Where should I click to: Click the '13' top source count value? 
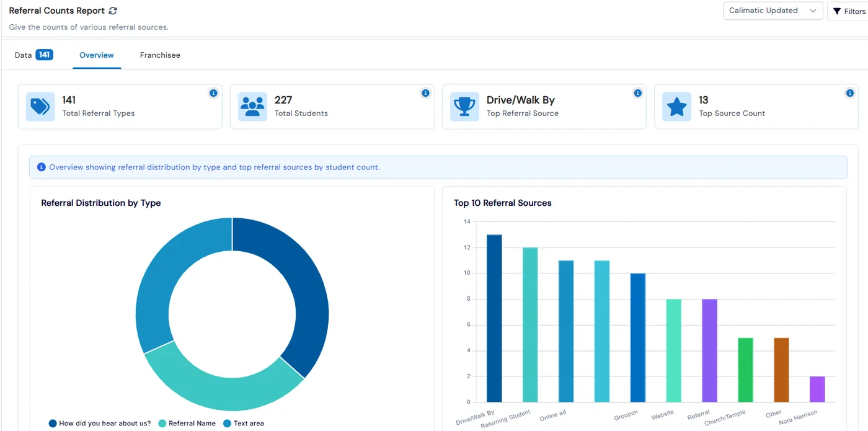tap(704, 100)
